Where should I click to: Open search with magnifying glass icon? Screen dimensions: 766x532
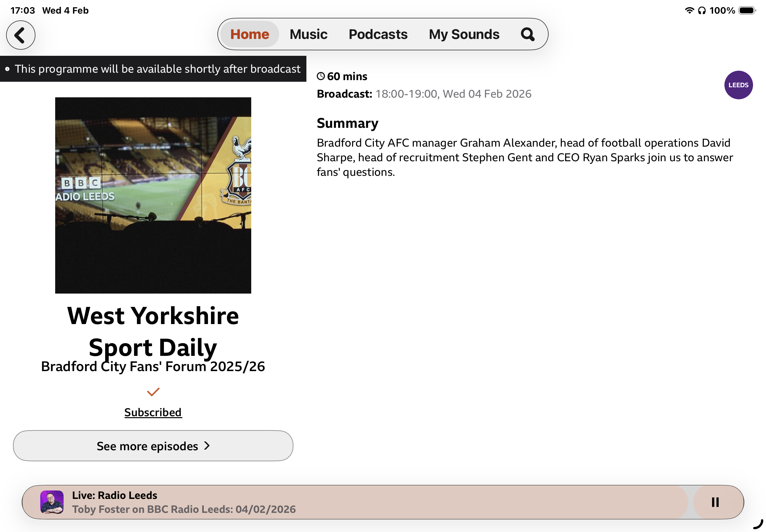click(x=527, y=34)
